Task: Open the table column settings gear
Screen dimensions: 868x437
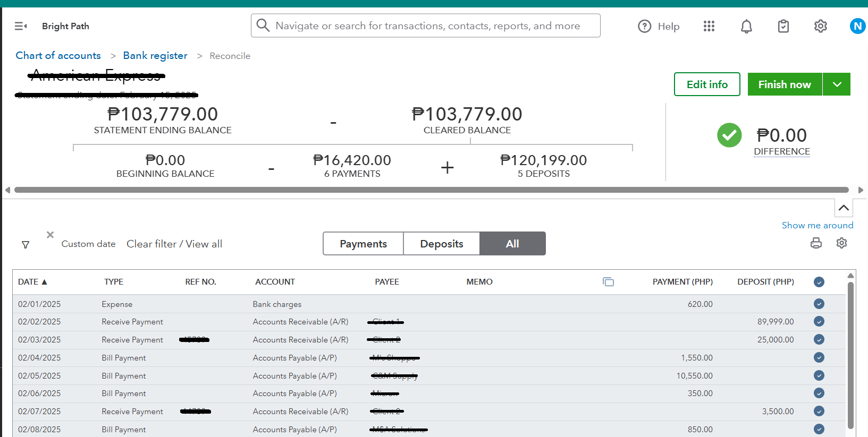Action: pyautogui.click(x=841, y=243)
